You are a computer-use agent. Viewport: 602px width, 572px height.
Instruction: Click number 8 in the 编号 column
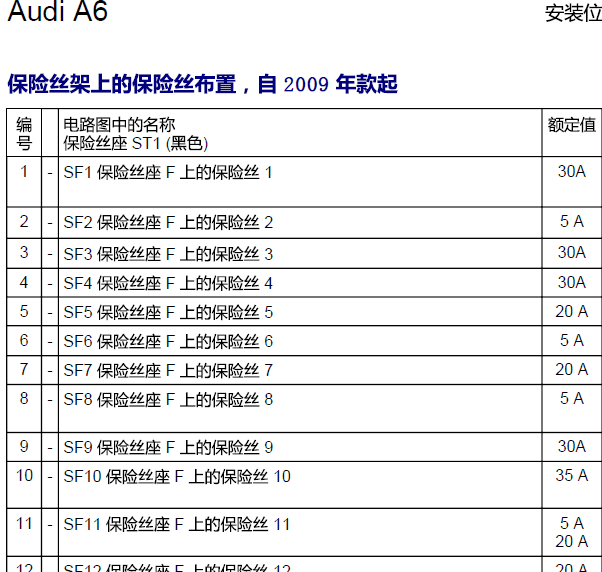(x=24, y=398)
